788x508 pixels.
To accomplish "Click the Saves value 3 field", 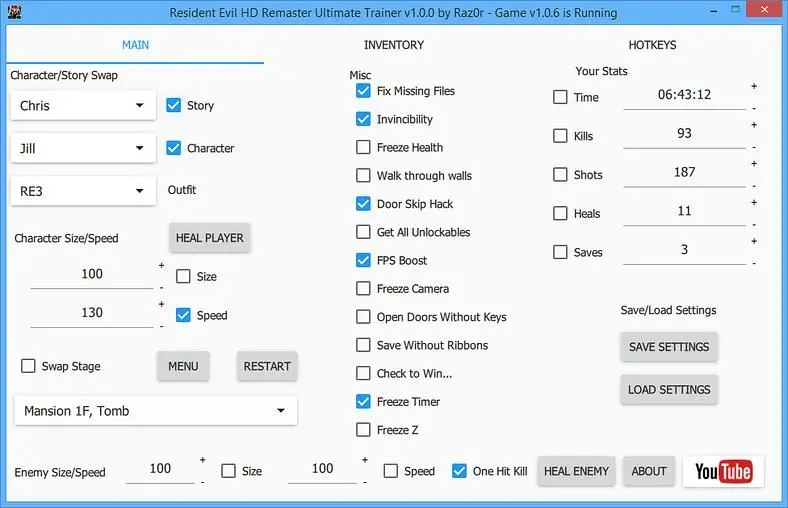I will 684,250.
